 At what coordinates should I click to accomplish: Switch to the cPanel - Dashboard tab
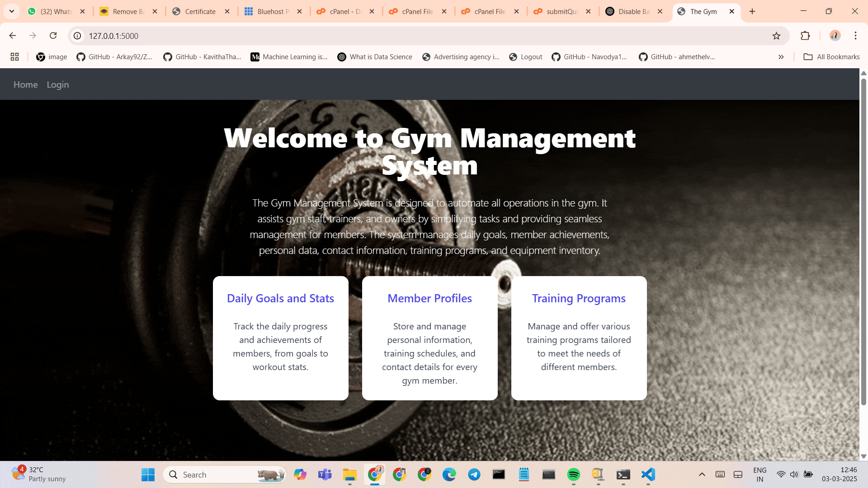pos(345,11)
